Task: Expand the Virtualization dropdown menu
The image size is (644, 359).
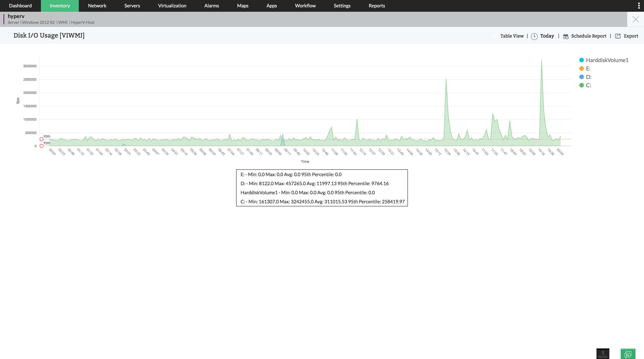Action: tap(172, 6)
